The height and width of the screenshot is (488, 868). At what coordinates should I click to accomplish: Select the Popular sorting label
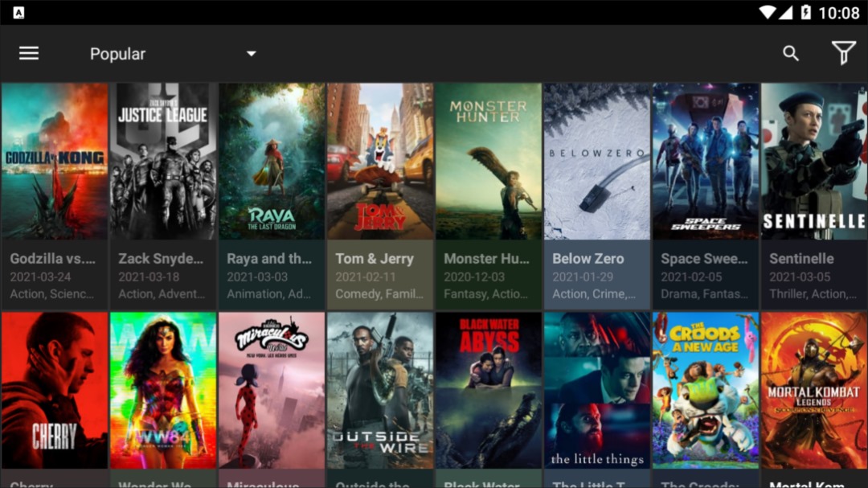[x=117, y=54]
